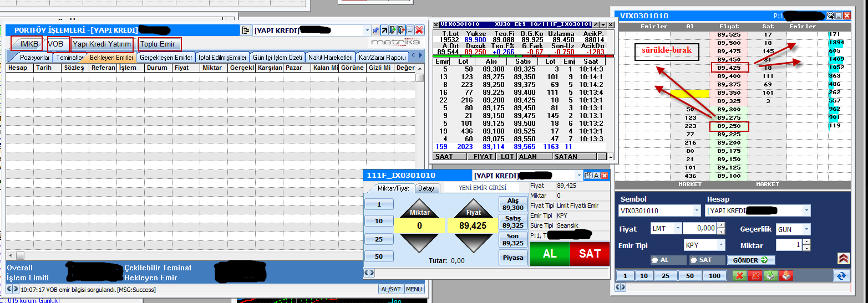Select the AL radio button in the ladder order panel
868x303 pixels.
pyautogui.click(x=655, y=260)
